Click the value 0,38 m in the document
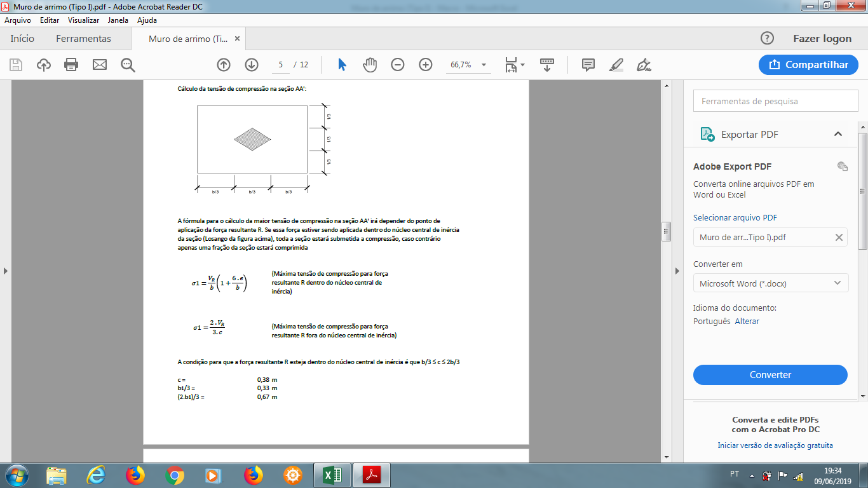 click(x=267, y=380)
